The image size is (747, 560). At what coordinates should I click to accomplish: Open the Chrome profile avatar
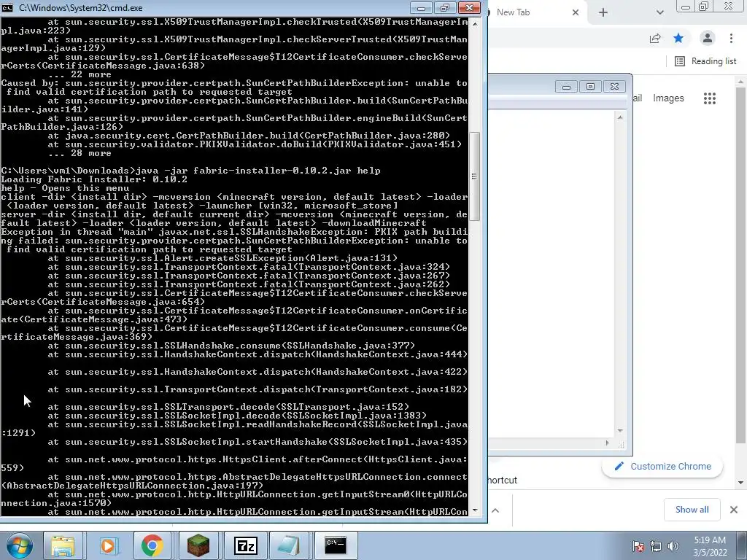click(708, 39)
